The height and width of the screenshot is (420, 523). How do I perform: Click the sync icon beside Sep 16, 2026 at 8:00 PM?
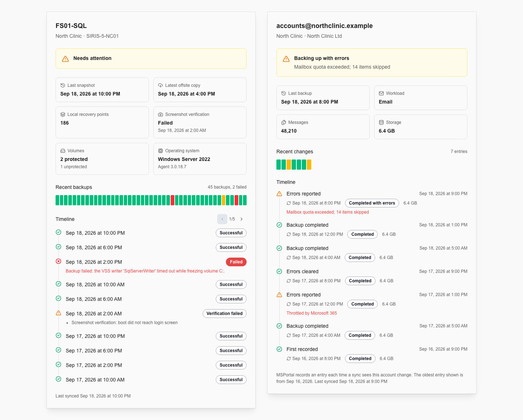click(x=289, y=359)
